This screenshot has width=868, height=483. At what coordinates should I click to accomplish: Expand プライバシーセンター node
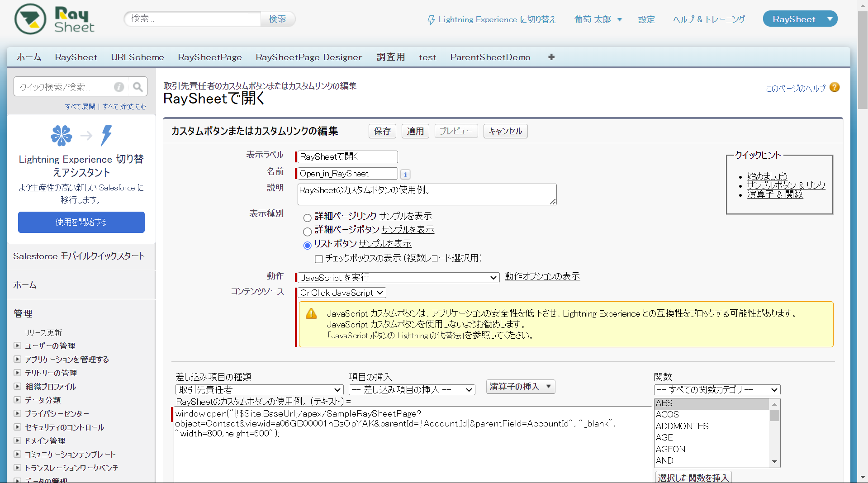click(x=17, y=413)
